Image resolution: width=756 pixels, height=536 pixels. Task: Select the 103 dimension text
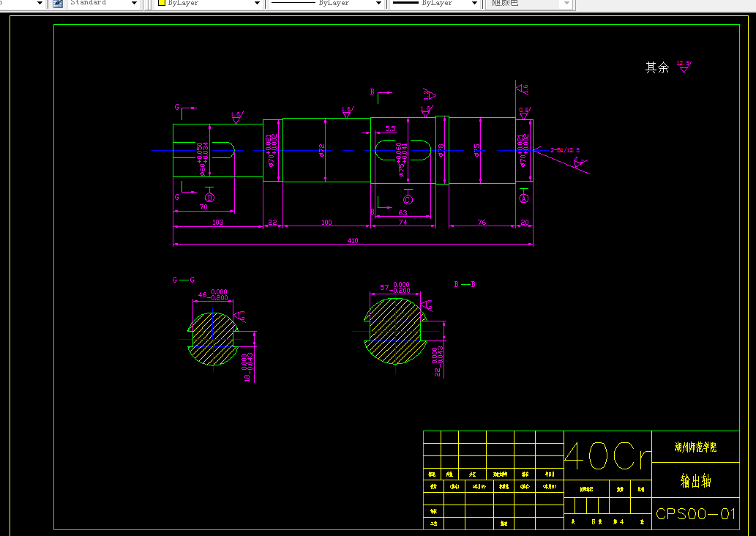pyautogui.click(x=218, y=222)
